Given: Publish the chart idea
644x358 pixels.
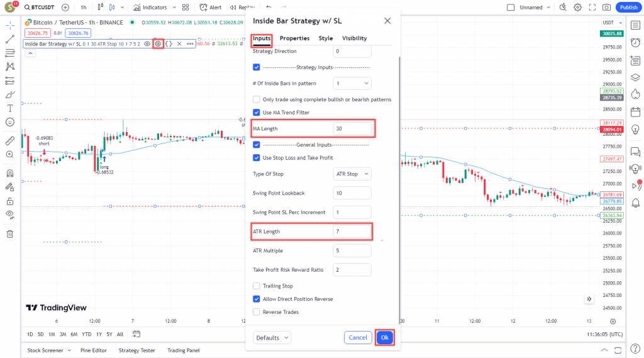Looking at the screenshot, I should point(628,8).
